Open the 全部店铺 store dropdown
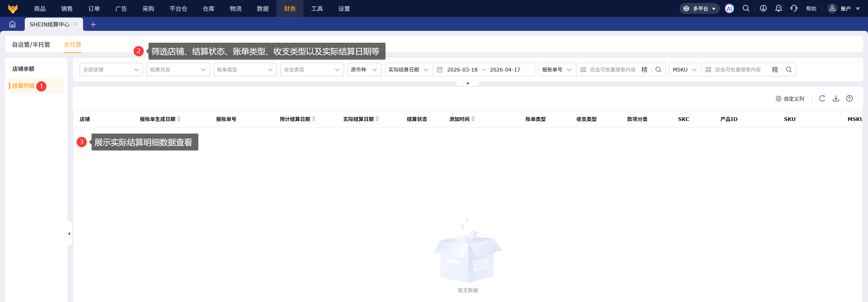 point(111,69)
